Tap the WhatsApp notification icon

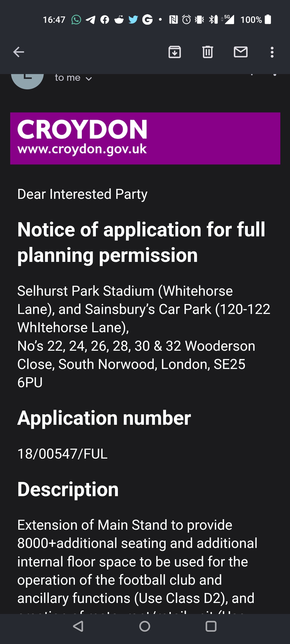pyautogui.click(x=76, y=20)
